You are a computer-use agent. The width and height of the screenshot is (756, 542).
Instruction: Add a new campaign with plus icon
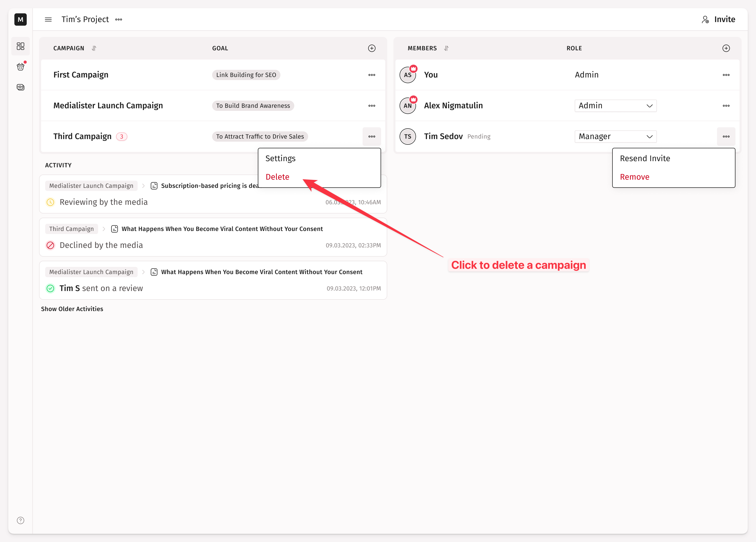(372, 48)
